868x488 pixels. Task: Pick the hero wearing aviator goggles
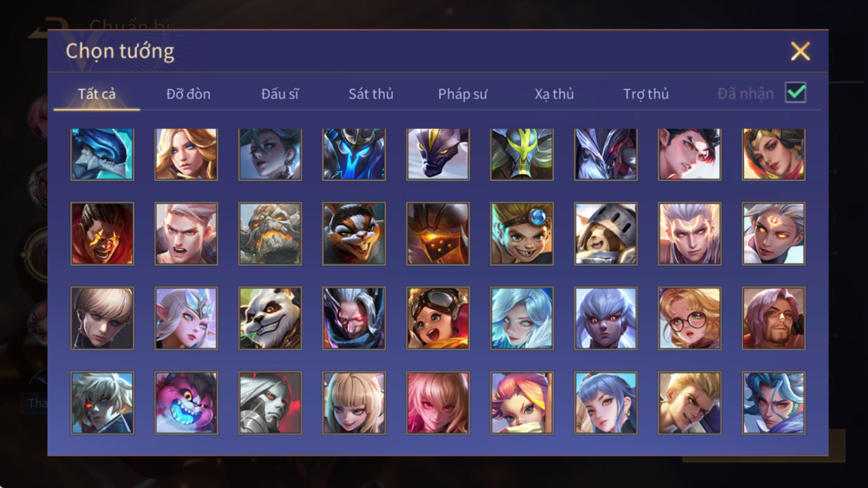pos(438,318)
